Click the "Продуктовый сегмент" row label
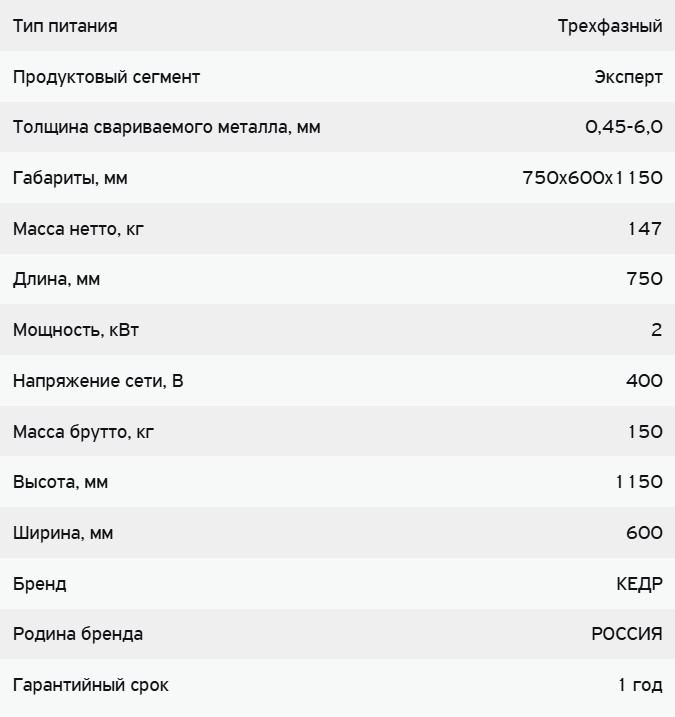The image size is (675, 717). [107, 77]
